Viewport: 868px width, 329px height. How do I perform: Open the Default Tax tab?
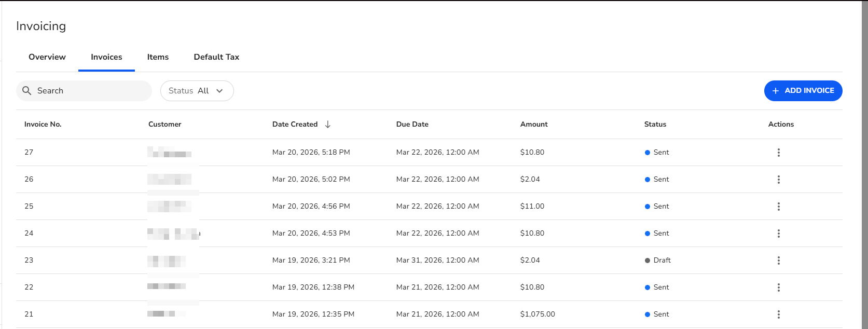[x=216, y=57]
